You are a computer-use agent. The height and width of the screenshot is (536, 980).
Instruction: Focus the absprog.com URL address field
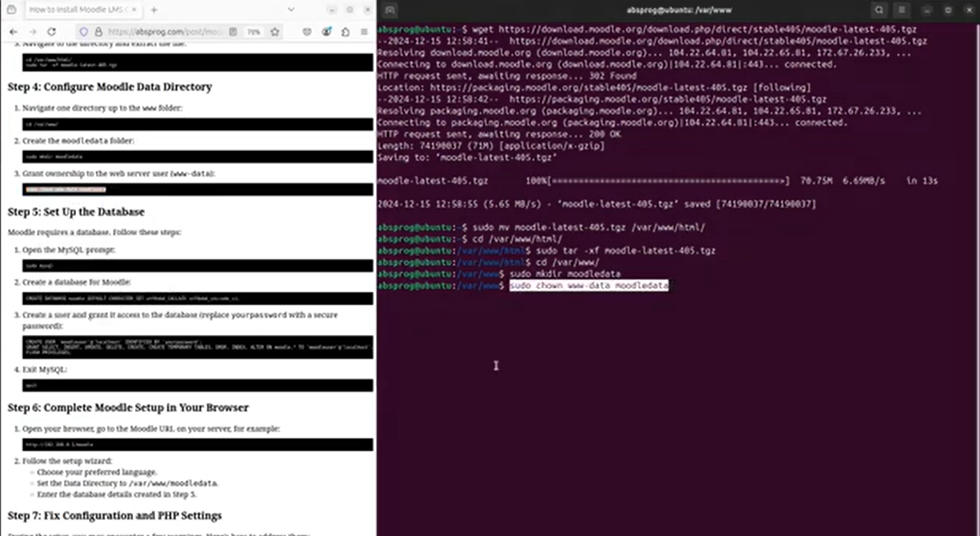click(x=166, y=32)
